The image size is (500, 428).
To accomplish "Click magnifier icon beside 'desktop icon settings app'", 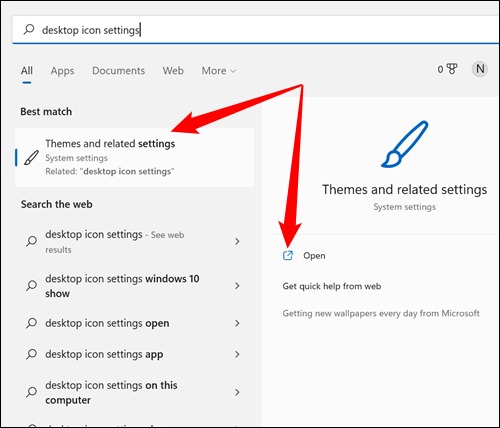I will [x=31, y=354].
